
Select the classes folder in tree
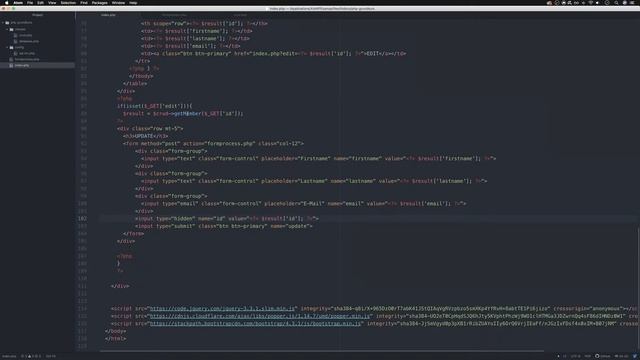point(20,29)
